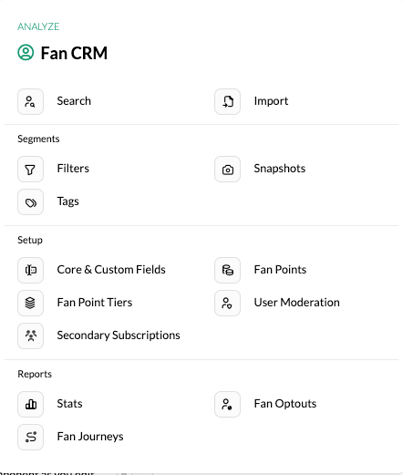Click the Fan Point Tiers stack icon
This screenshot has width=403, height=475.
coord(30,303)
